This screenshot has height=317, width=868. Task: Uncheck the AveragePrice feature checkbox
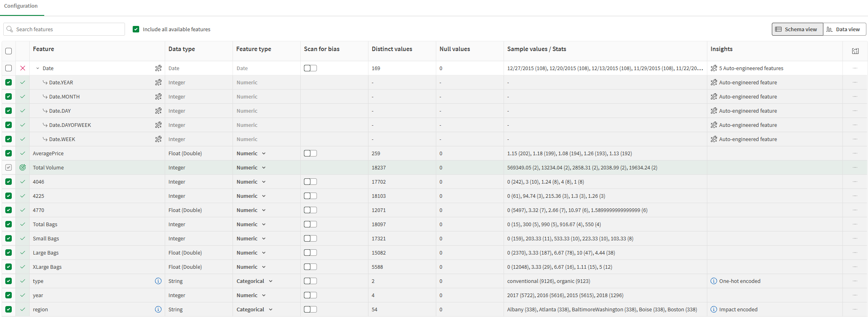[x=9, y=153]
